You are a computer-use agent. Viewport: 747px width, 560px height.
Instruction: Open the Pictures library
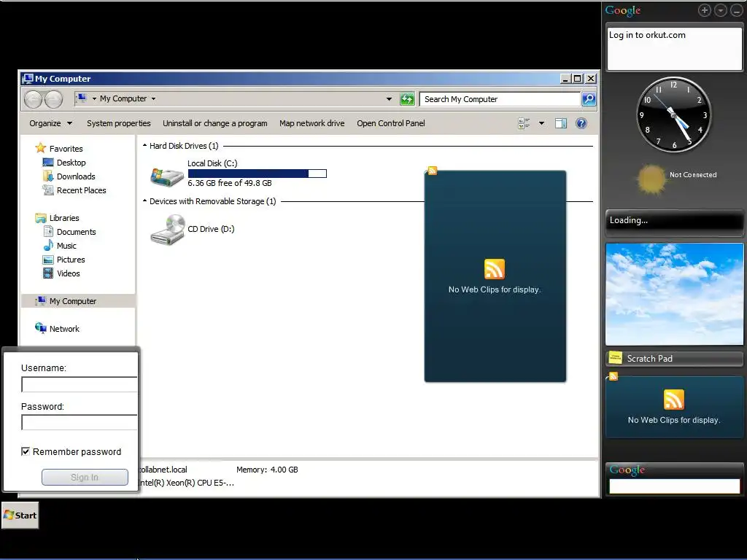[71, 260]
